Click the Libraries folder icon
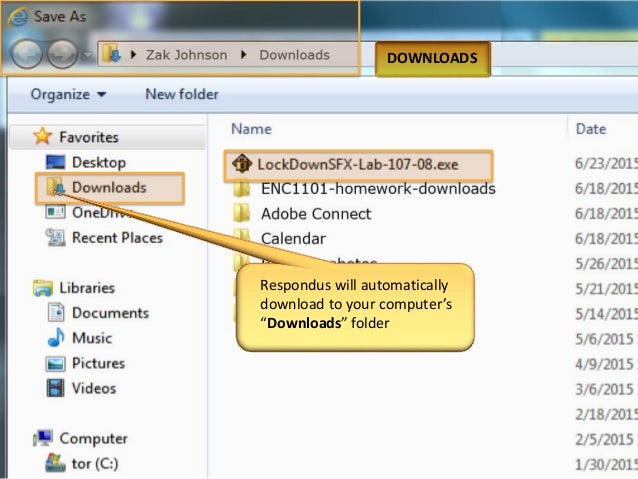The height and width of the screenshot is (479, 638). click(x=43, y=288)
